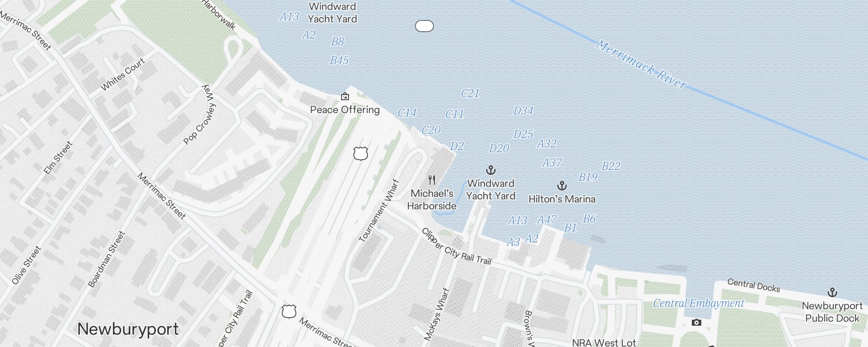Select the Merrimack River label
The image size is (868, 347).
[641, 65]
